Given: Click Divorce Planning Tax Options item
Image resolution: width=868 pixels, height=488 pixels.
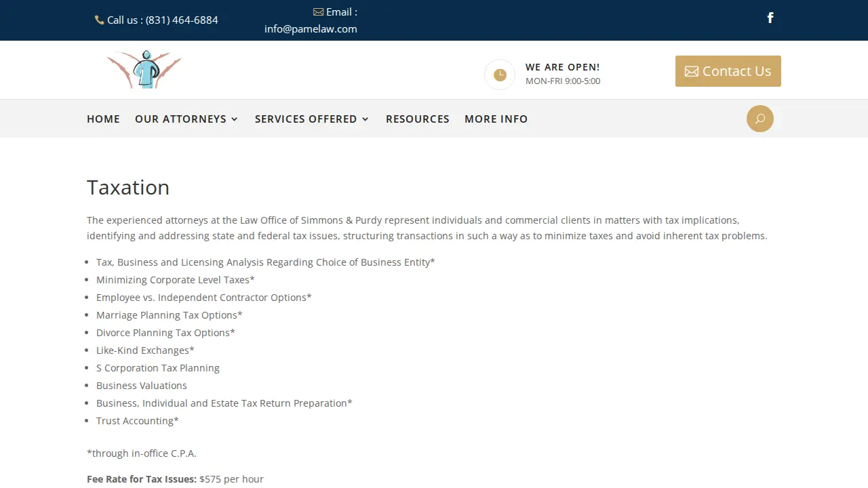Looking at the screenshot, I should 165,333.
